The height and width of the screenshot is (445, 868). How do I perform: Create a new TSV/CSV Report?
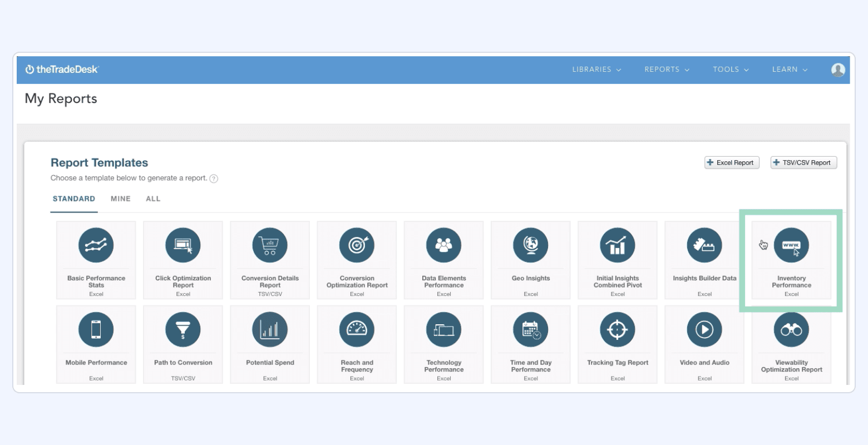point(803,162)
